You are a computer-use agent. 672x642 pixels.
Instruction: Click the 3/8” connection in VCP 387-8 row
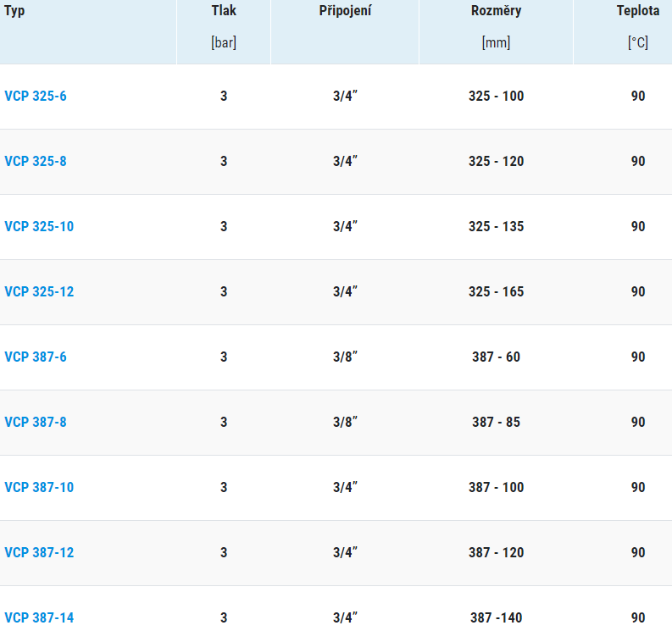(345, 422)
